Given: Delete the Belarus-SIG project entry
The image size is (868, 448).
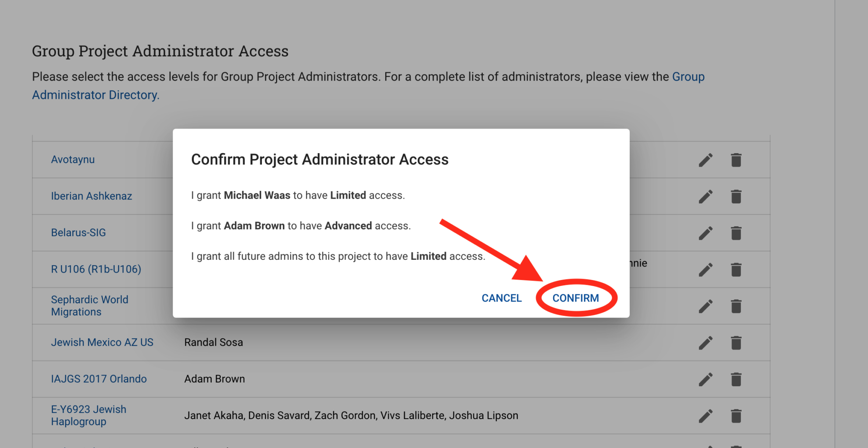Looking at the screenshot, I should (736, 233).
